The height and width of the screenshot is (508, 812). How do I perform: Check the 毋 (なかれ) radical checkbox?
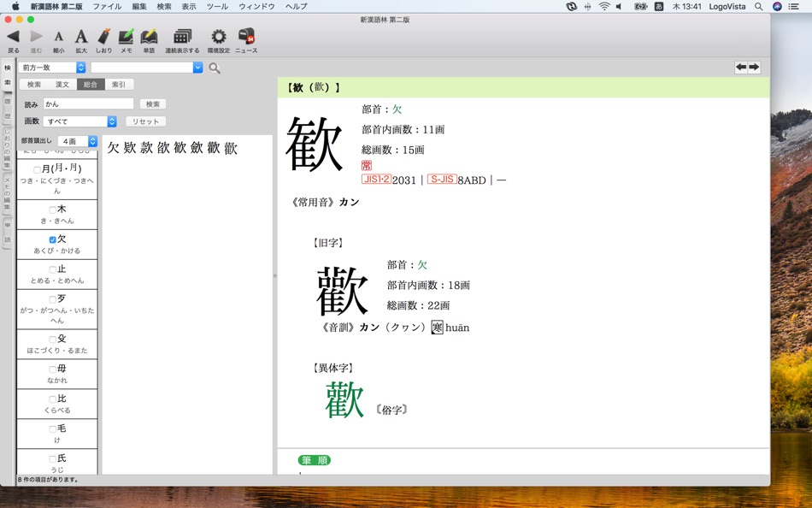click(52, 369)
